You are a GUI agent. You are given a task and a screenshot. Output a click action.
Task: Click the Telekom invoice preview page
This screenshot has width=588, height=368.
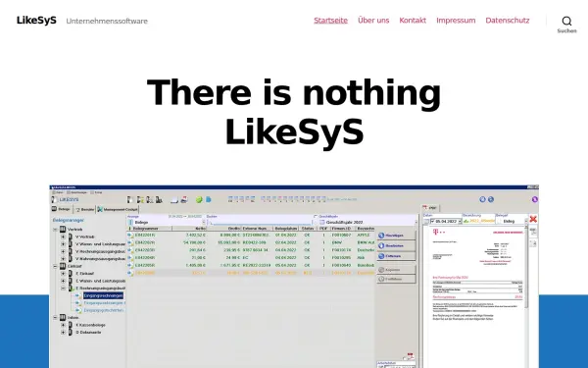(x=477, y=296)
